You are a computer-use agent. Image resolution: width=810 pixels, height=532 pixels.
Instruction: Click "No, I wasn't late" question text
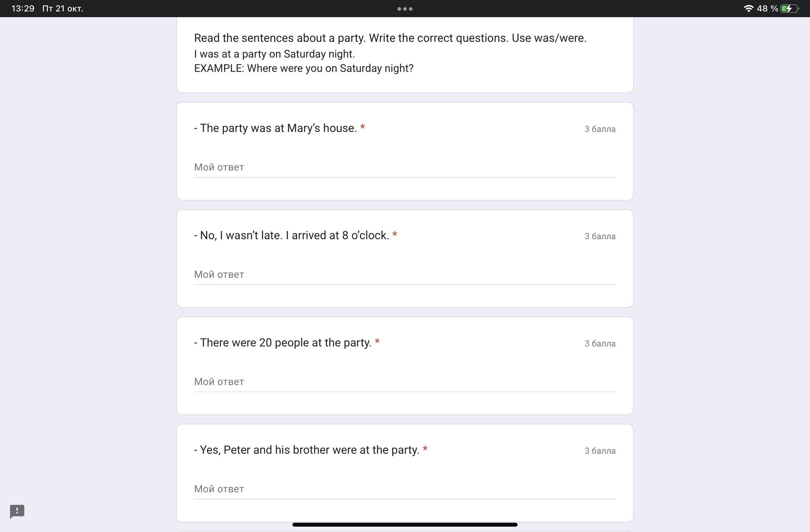point(292,235)
